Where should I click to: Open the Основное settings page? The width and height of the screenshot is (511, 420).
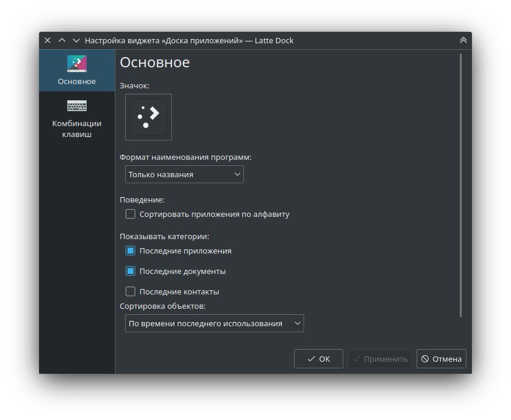tap(77, 70)
